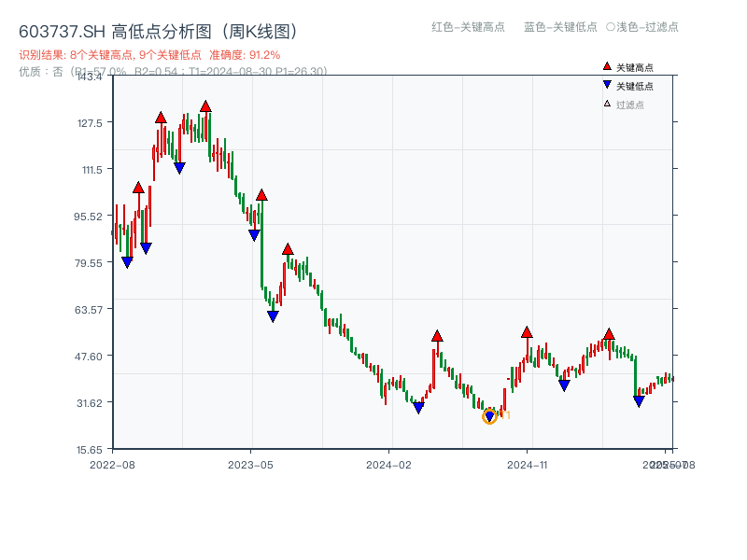Screen dimensions: 747x560
Task: Click the 603737.SH 高低点分析图 title
Action: (x=158, y=32)
